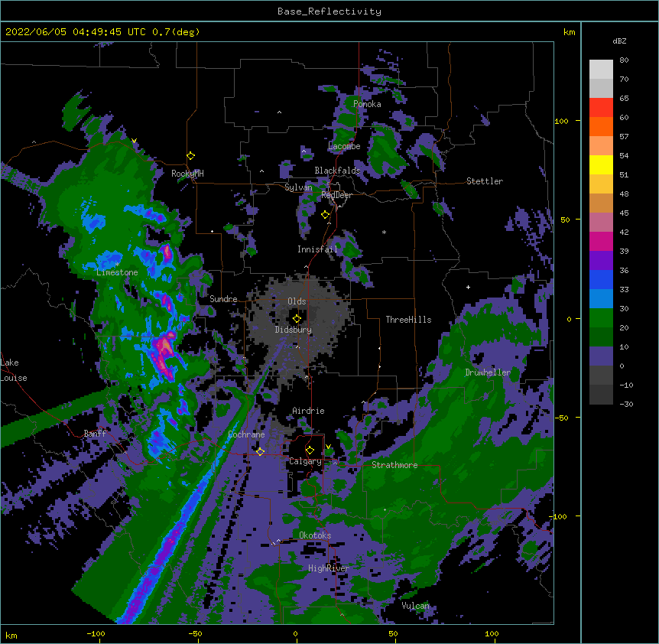Click the yellow diamond marker below RedDeer

[326, 215]
